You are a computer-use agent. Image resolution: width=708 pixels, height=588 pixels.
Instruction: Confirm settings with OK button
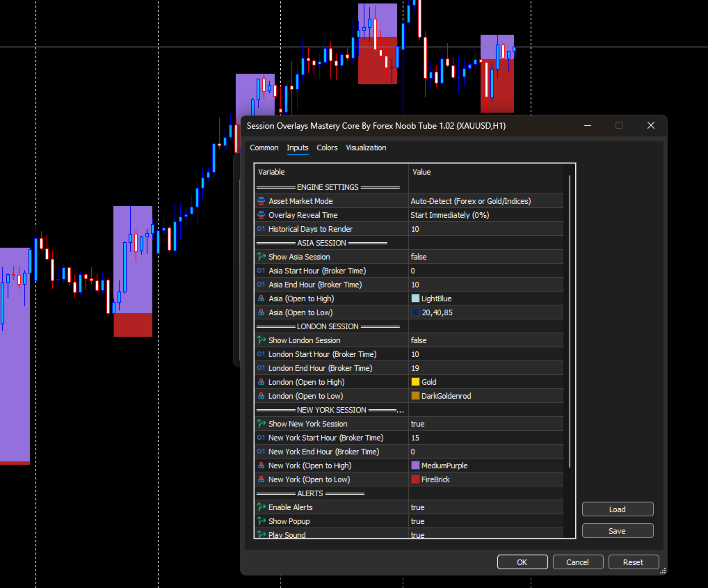click(x=522, y=562)
